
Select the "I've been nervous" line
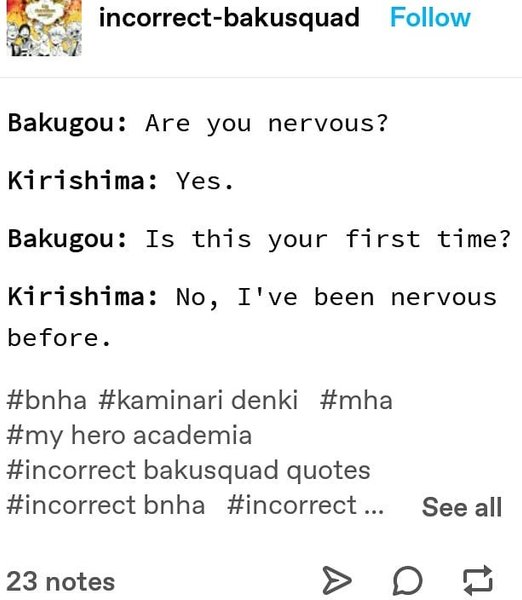point(252,297)
